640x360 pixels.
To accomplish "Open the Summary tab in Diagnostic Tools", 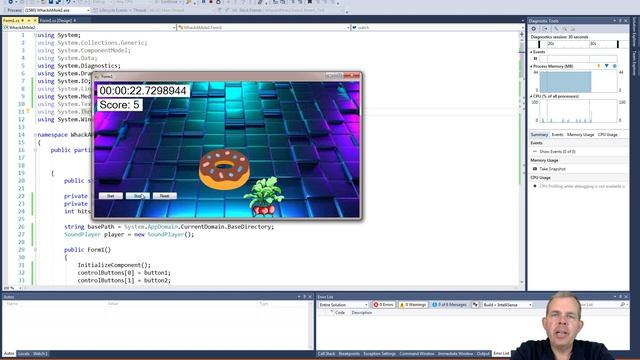I will (539, 135).
